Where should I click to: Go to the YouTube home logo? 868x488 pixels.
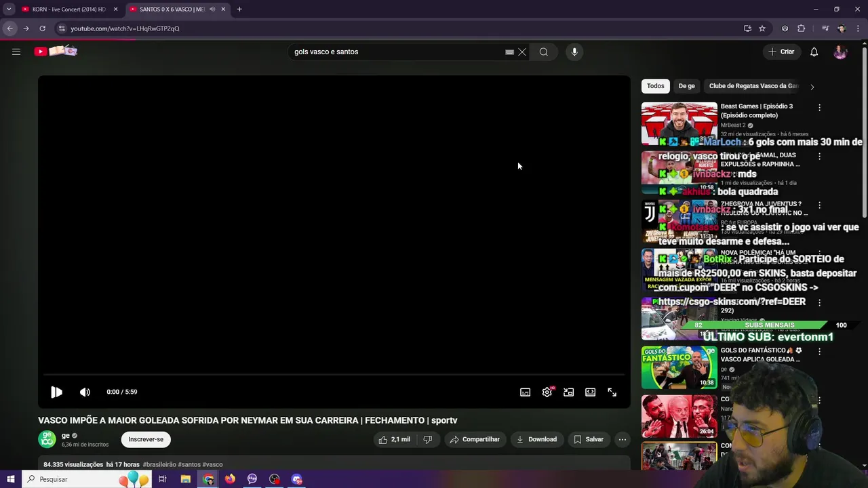[x=56, y=52]
